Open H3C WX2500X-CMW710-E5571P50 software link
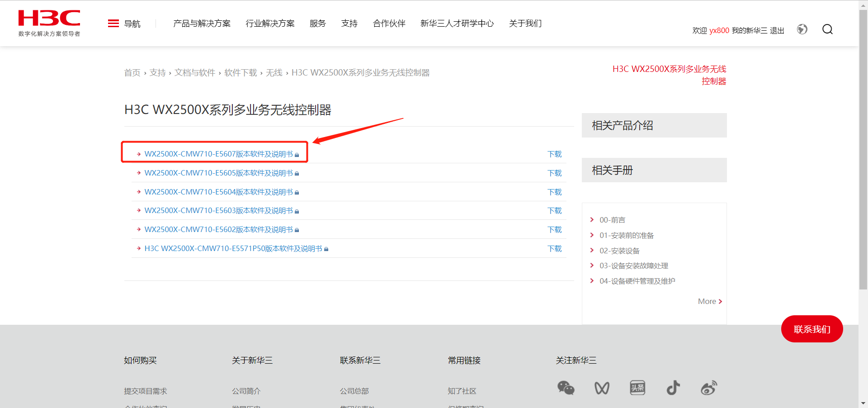 233,249
